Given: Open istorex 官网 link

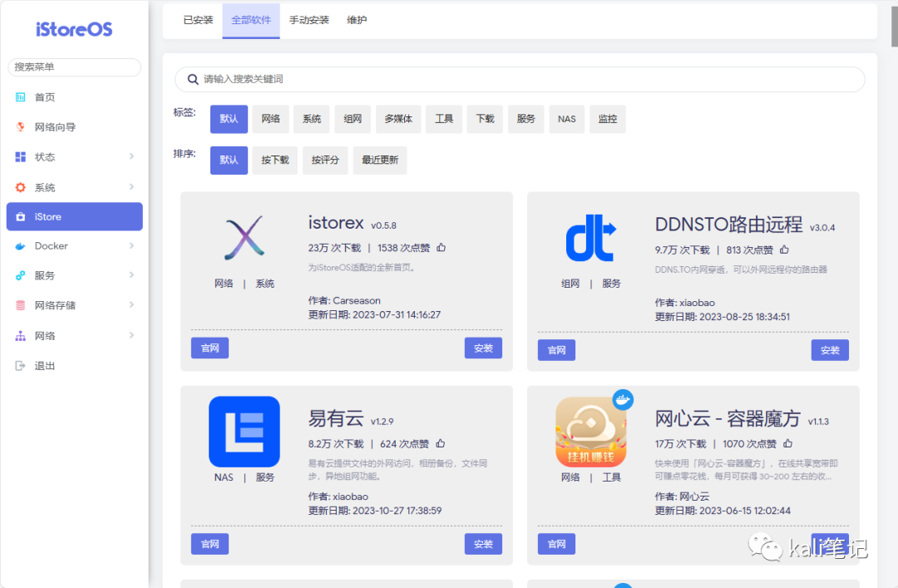Looking at the screenshot, I should click(x=210, y=348).
